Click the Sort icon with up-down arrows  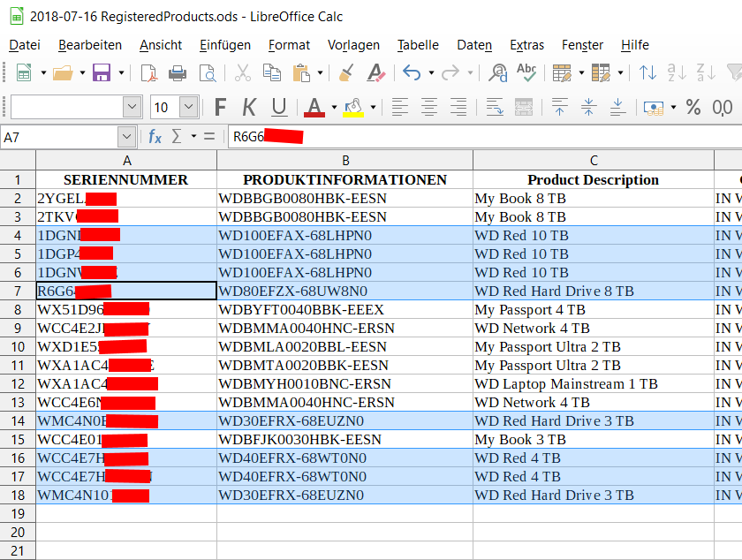(647, 73)
